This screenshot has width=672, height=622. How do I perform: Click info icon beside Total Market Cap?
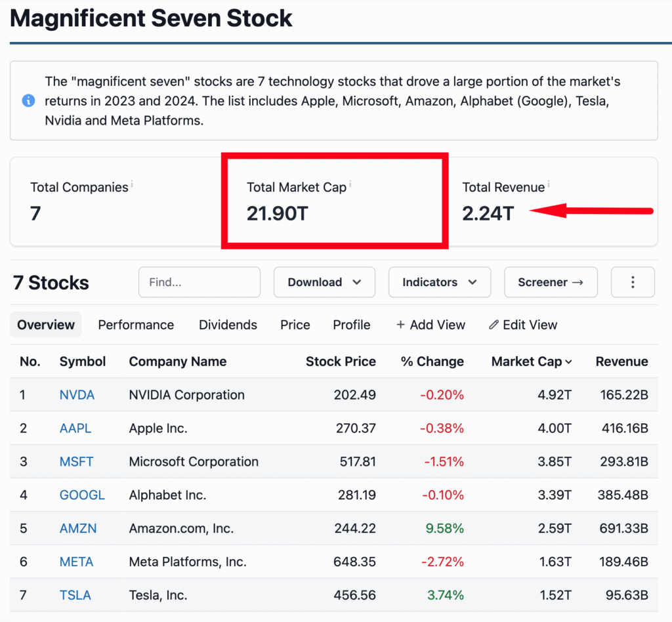[350, 185]
